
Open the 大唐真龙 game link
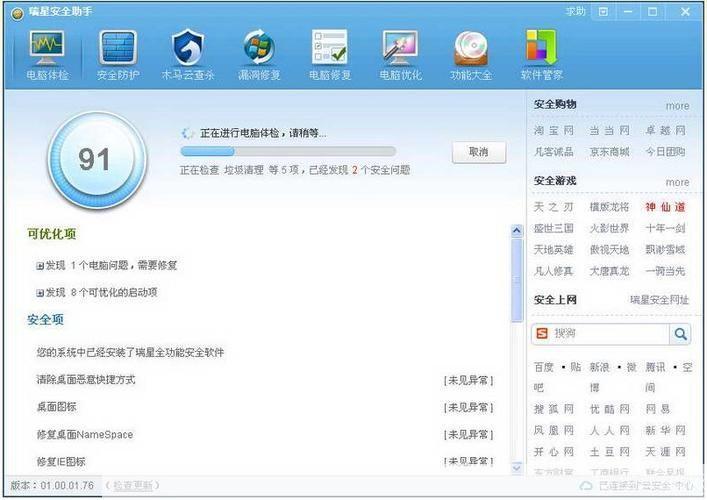[610, 271]
